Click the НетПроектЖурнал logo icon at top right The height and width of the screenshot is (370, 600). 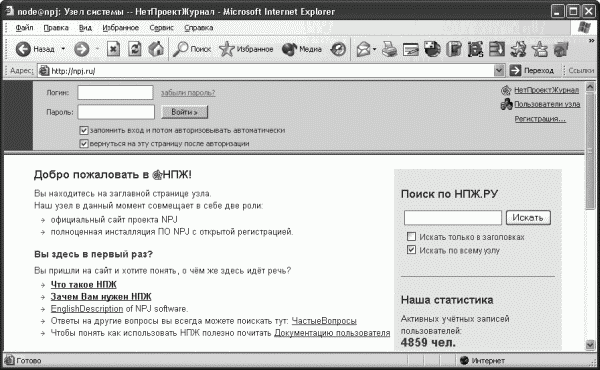coord(506,90)
